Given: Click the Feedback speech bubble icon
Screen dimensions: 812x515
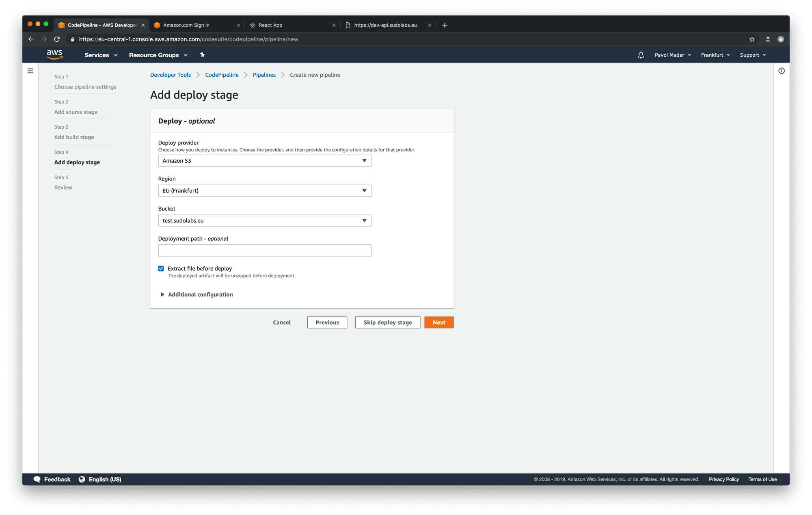Looking at the screenshot, I should click(37, 479).
